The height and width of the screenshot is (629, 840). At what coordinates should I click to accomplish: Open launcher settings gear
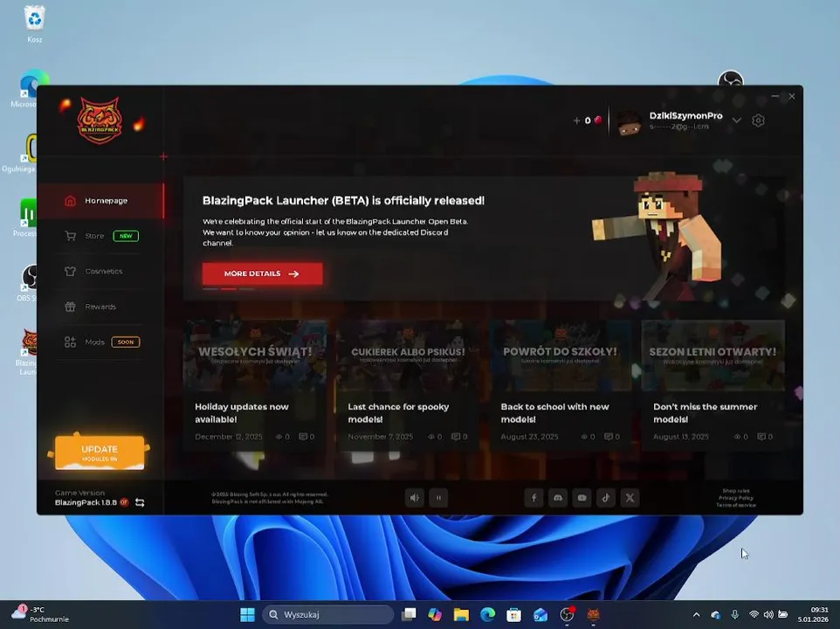(758, 121)
